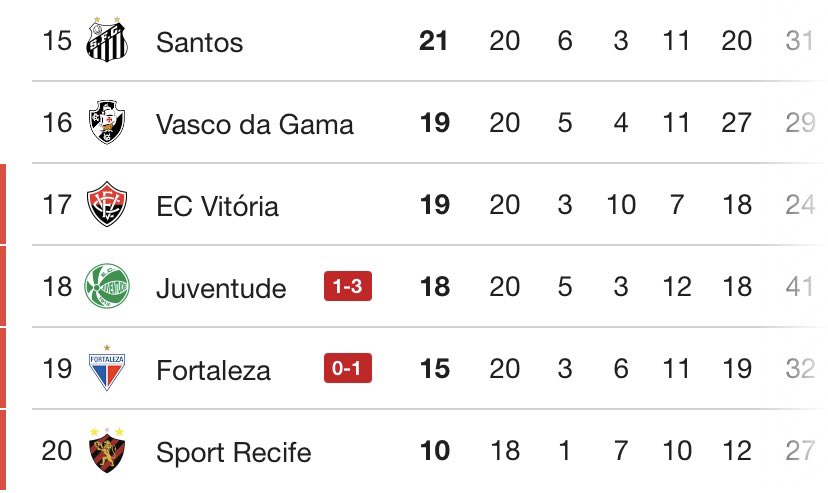This screenshot has height=493, width=828.
Task: Click Sport Recife's bold points total of 10
Action: pyautogui.click(x=434, y=452)
